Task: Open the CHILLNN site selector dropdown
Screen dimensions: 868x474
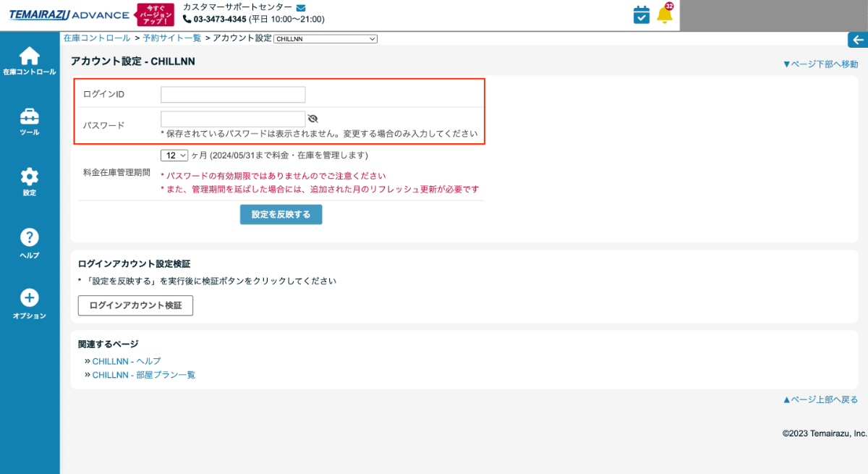Action: [x=325, y=38]
